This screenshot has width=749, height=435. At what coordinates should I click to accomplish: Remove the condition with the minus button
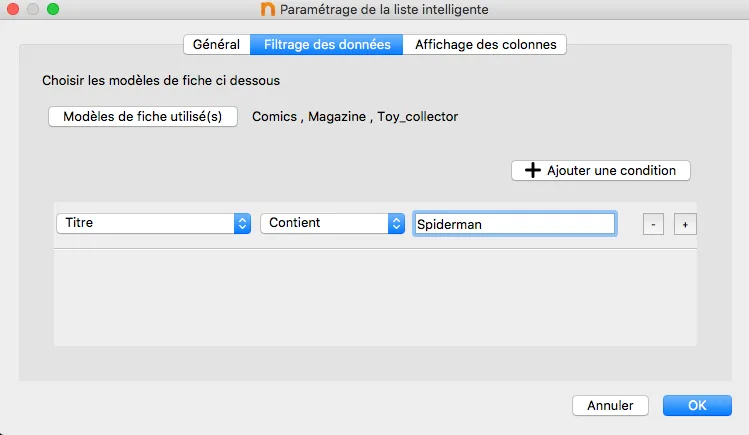pyautogui.click(x=652, y=225)
